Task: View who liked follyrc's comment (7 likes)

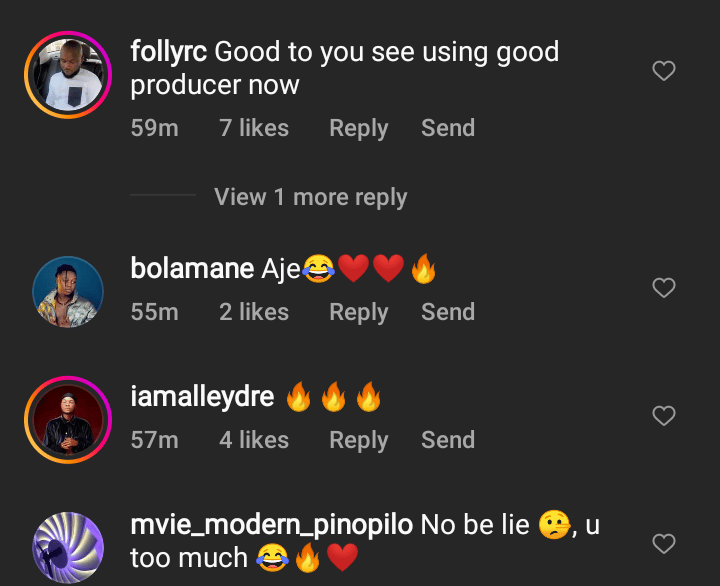Action: (254, 128)
